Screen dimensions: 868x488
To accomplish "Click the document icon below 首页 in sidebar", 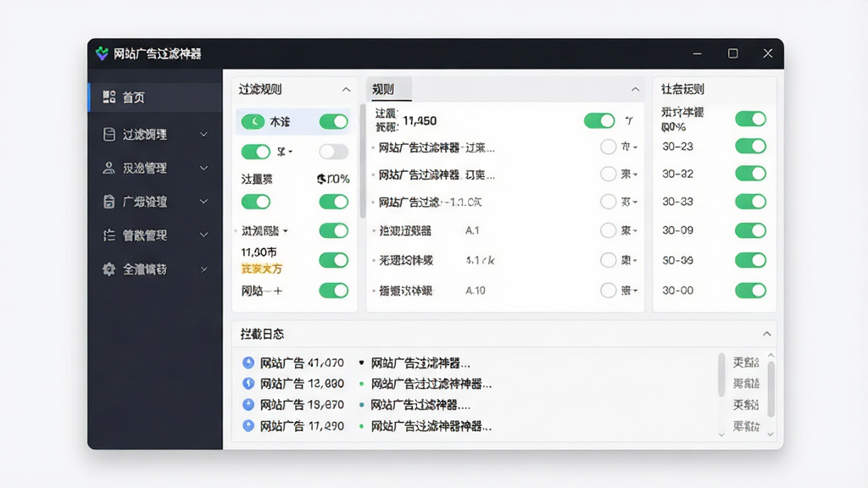I will [109, 135].
